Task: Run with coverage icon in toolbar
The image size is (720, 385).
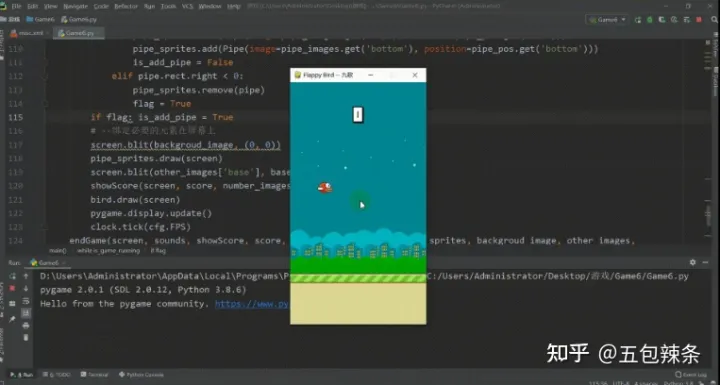Action: click(x=662, y=20)
